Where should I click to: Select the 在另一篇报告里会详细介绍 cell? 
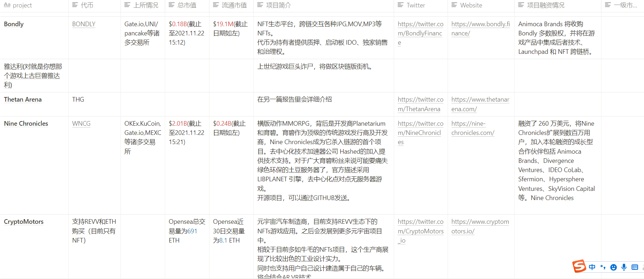pyautogui.click(x=324, y=104)
